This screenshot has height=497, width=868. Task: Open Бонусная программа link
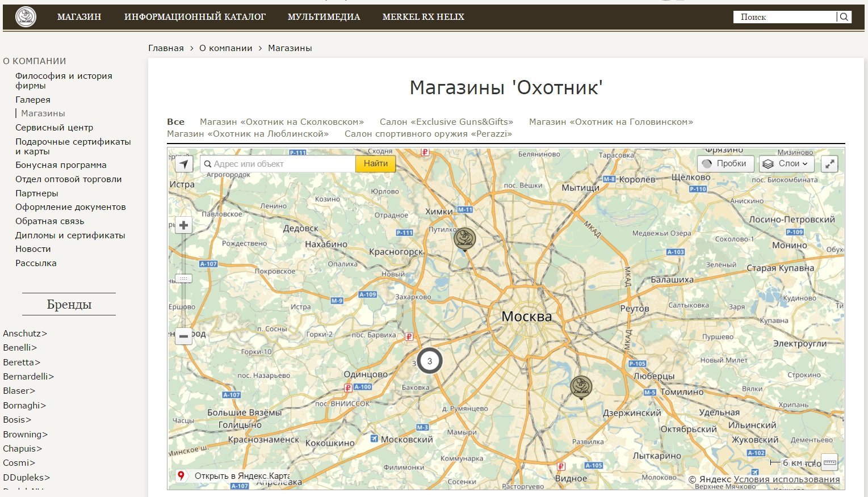(61, 165)
